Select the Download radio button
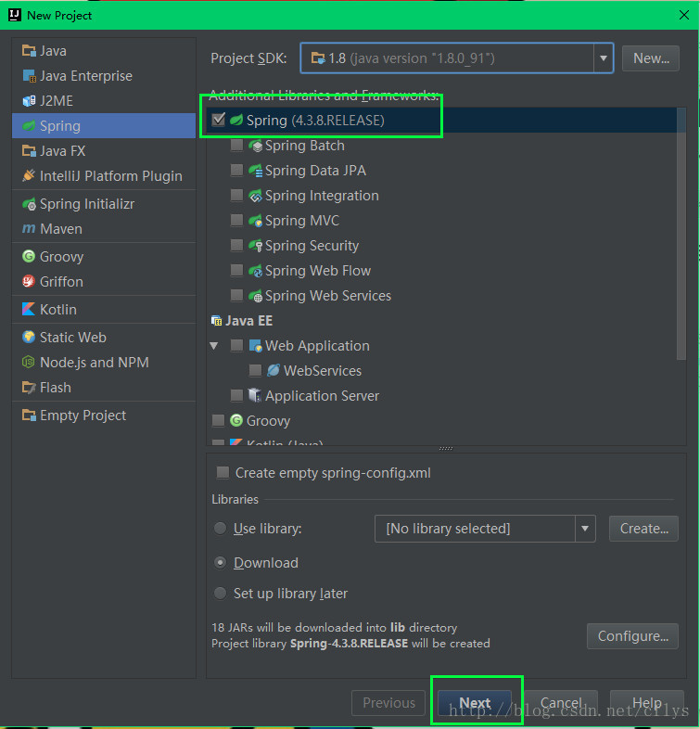 click(x=220, y=563)
